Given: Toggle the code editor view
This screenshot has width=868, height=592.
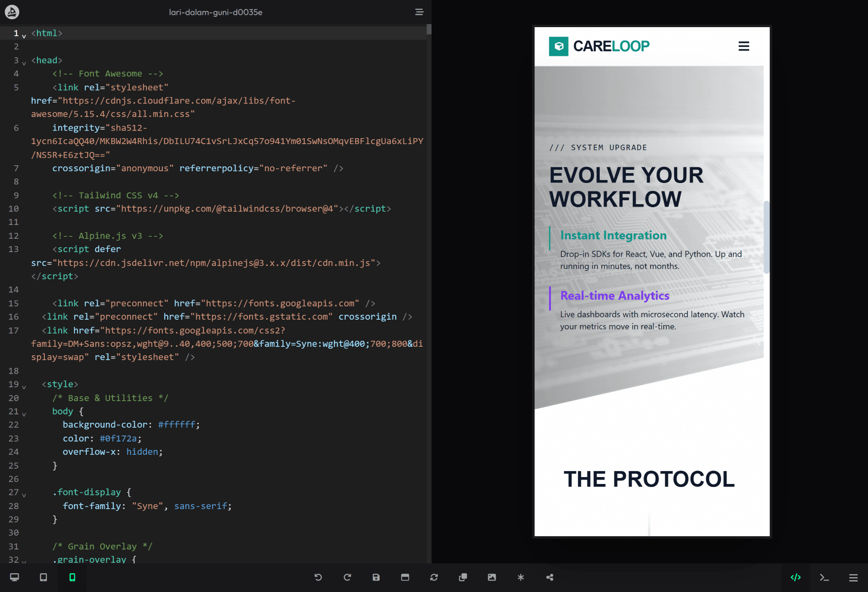Looking at the screenshot, I should tap(796, 577).
